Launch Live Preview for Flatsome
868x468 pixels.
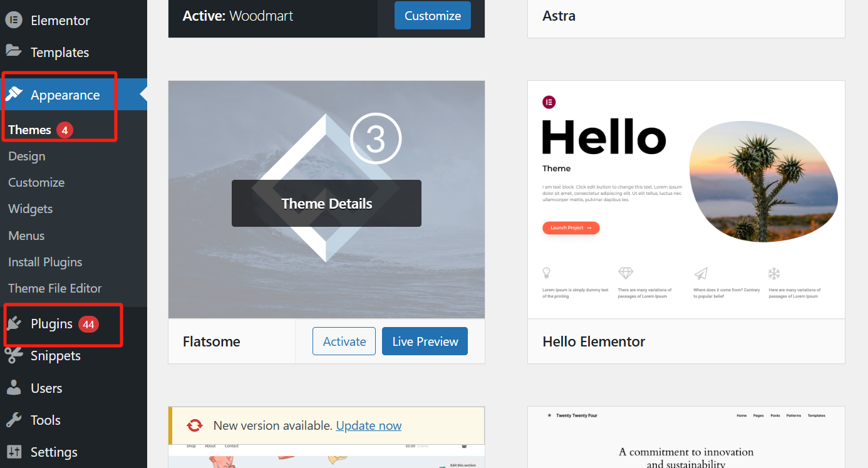425,341
